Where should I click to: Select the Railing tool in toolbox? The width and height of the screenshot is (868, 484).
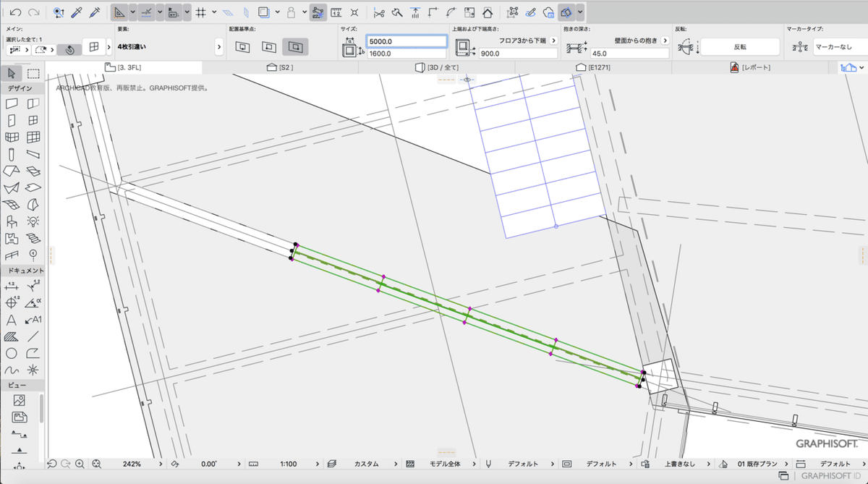point(12,255)
